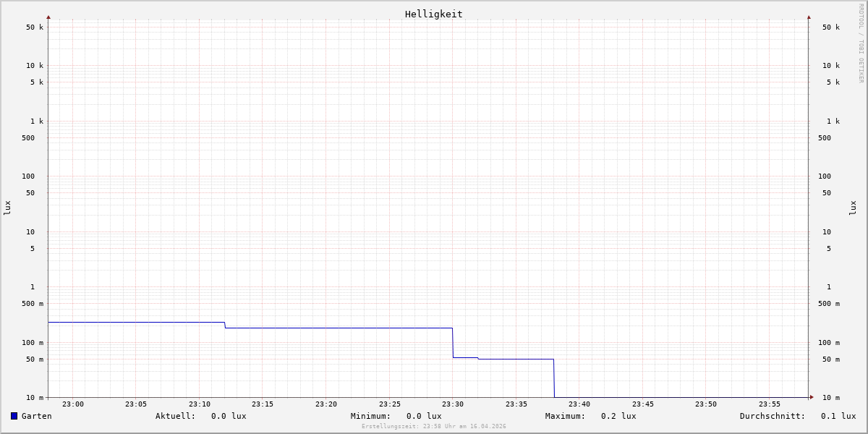
Task: Click the 23:55 time axis label
Action: tap(770, 404)
